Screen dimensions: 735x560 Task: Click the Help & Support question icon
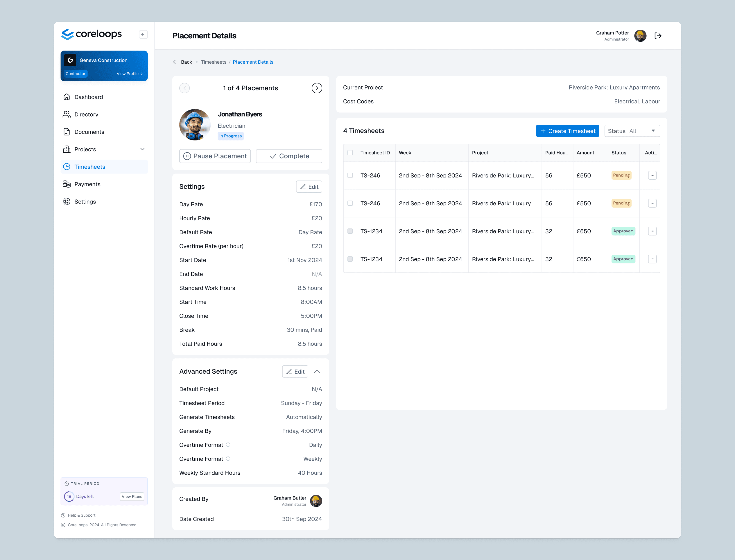click(x=63, y=515)
